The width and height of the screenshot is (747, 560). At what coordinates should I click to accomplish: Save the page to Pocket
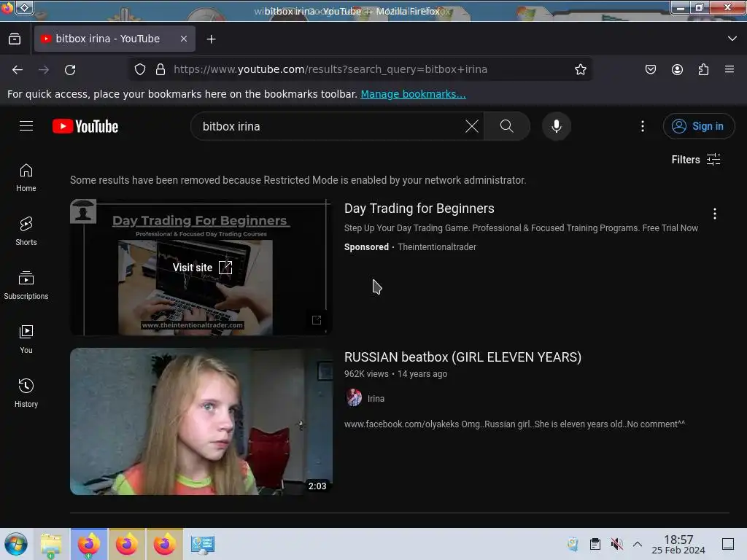click(x=650, y=69)
